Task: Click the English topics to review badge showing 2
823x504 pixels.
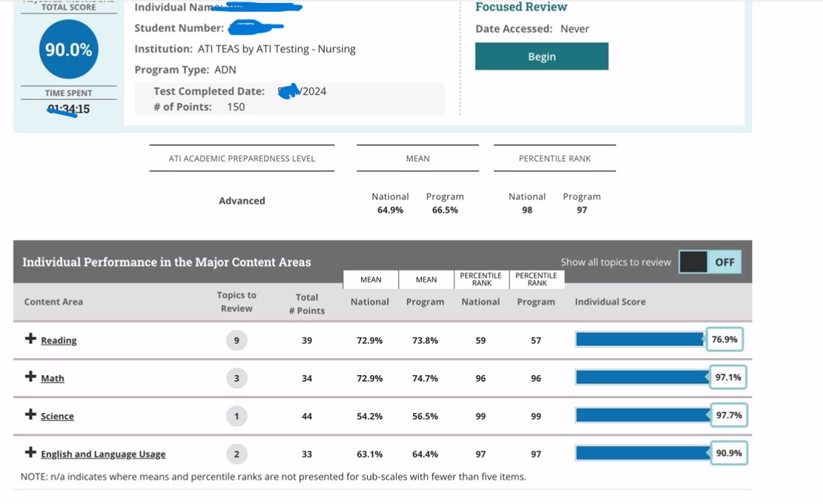Action: (237, 454)
